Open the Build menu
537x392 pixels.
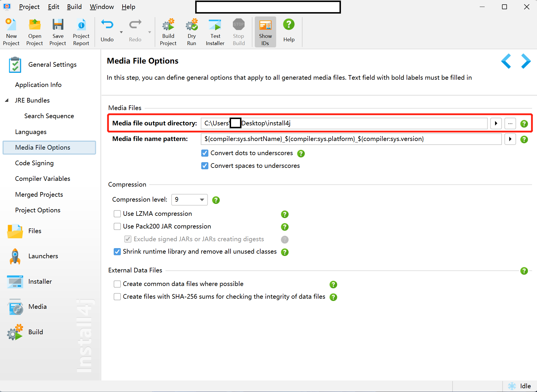(x=74, y=7)
